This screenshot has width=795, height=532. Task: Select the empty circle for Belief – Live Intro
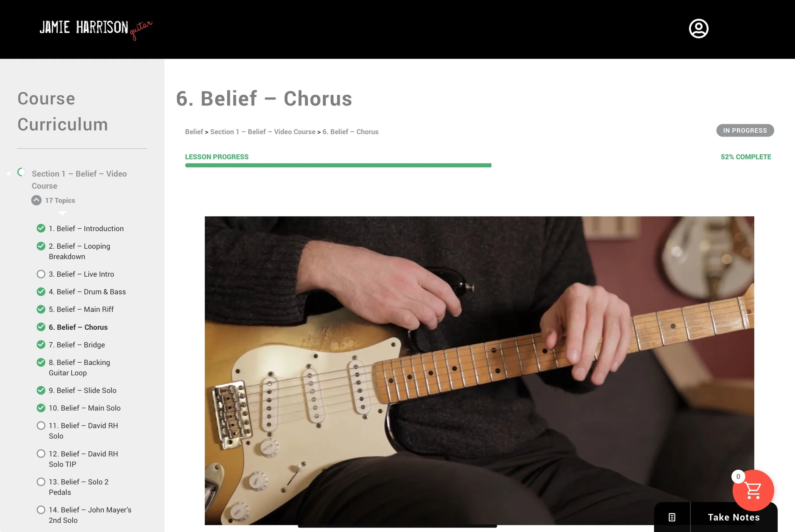[x=41, y=274]
